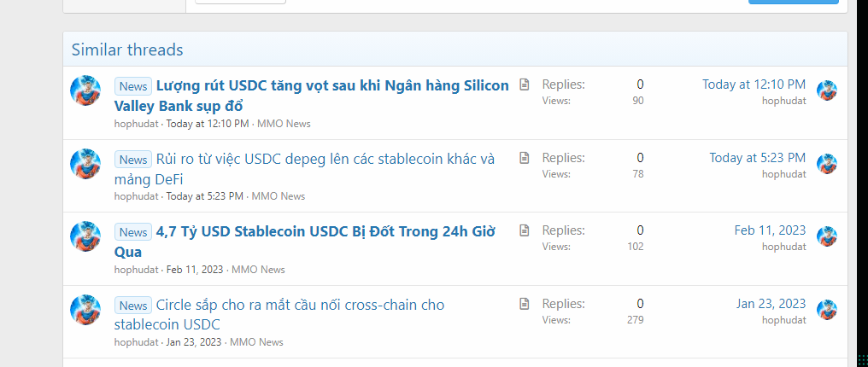Viewport: 868px width, 367px height.
Task: Click the article icon beside Silicon Valley Bank thread
Action: [x=525, y=84]
